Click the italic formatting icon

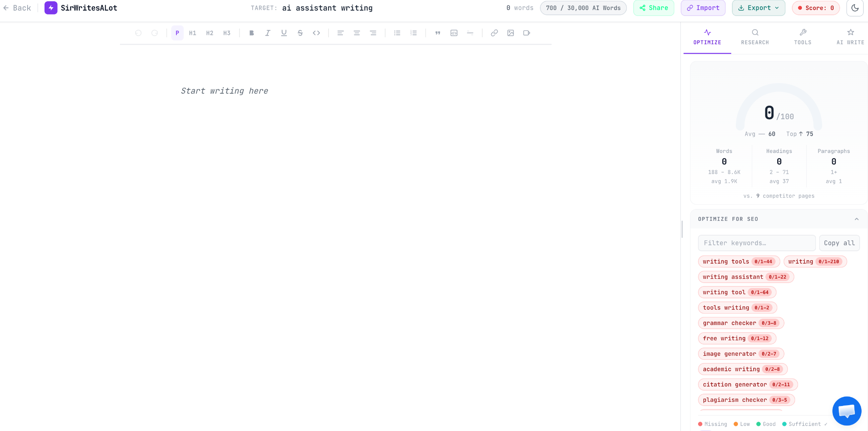268,33
